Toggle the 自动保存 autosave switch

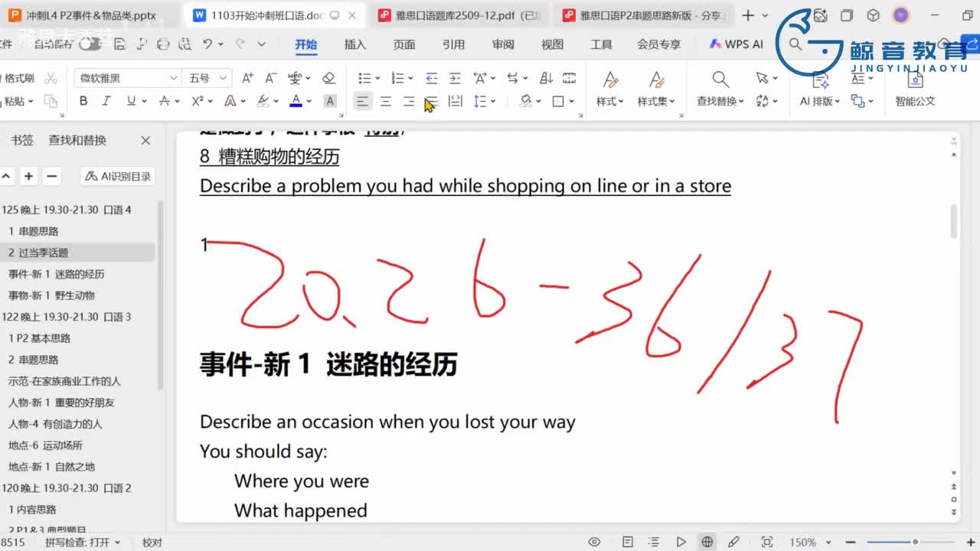click(90, 44)
